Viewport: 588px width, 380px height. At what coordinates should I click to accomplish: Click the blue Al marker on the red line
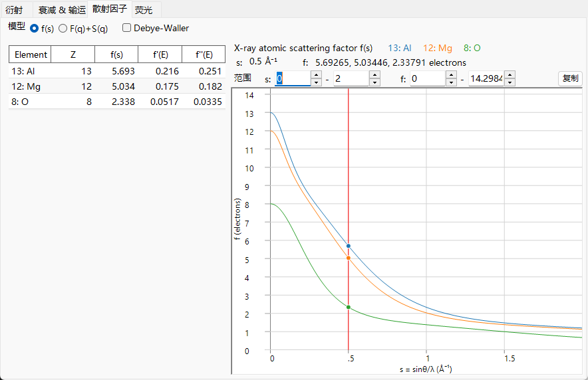point(349,246)
